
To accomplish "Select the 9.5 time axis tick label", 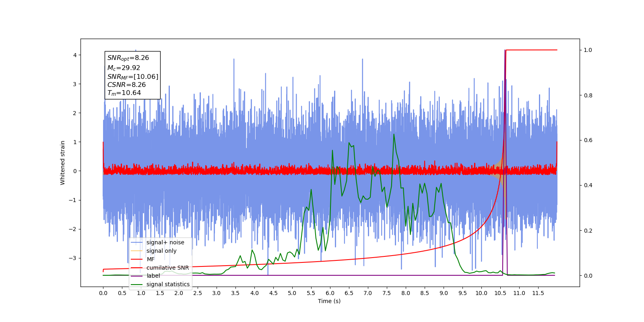I will 462,293.
